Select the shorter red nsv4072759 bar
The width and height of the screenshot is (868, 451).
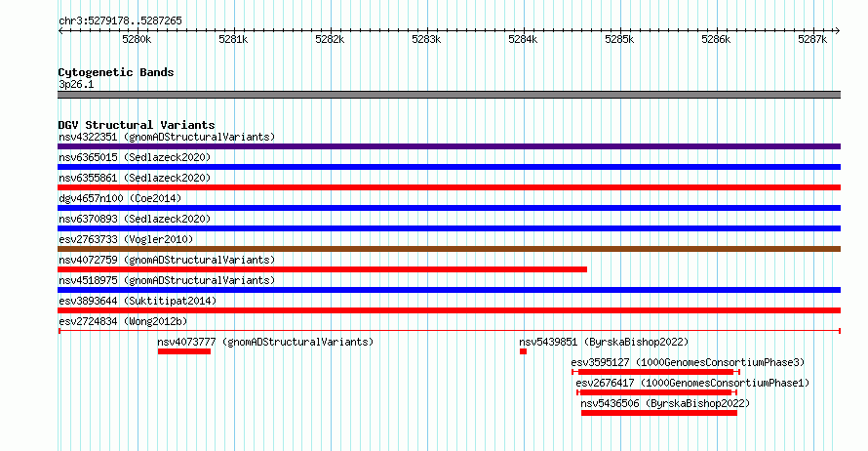point(322,269)
